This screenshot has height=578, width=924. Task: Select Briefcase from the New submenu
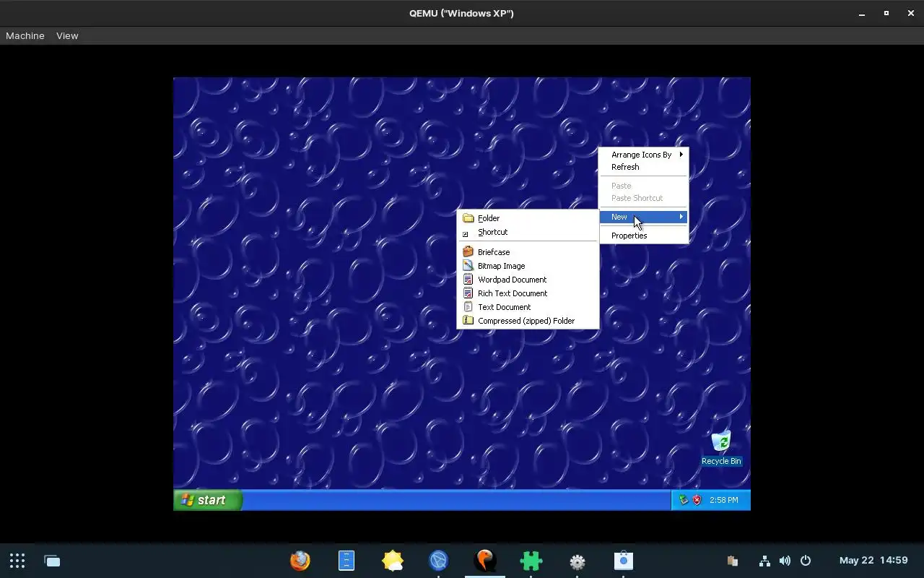point(528,252)
